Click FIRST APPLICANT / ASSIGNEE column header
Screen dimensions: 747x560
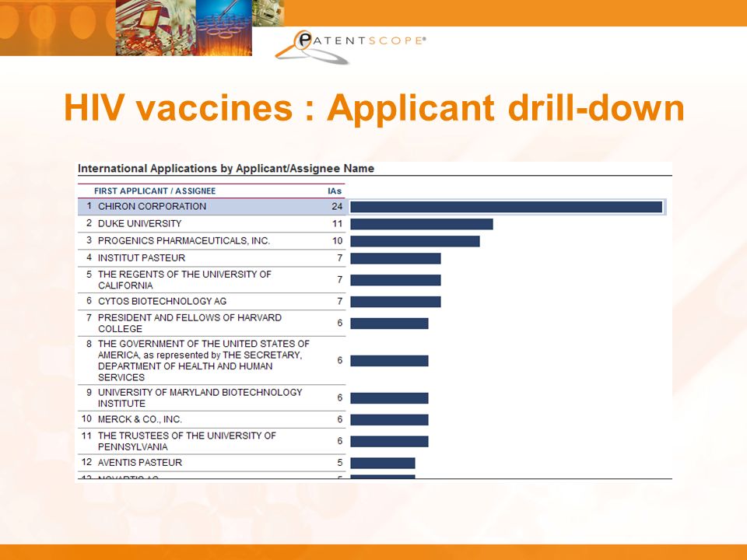(154, 191)
